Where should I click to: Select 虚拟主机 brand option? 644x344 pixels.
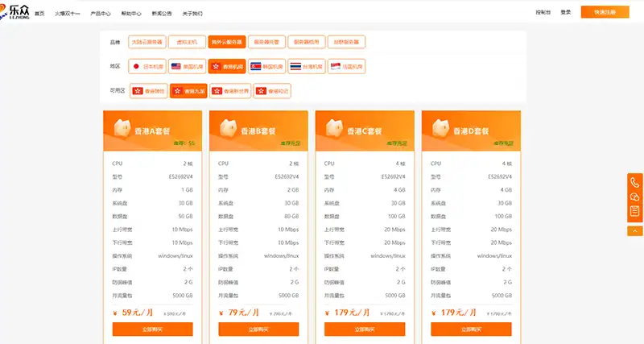pos(187,42)
